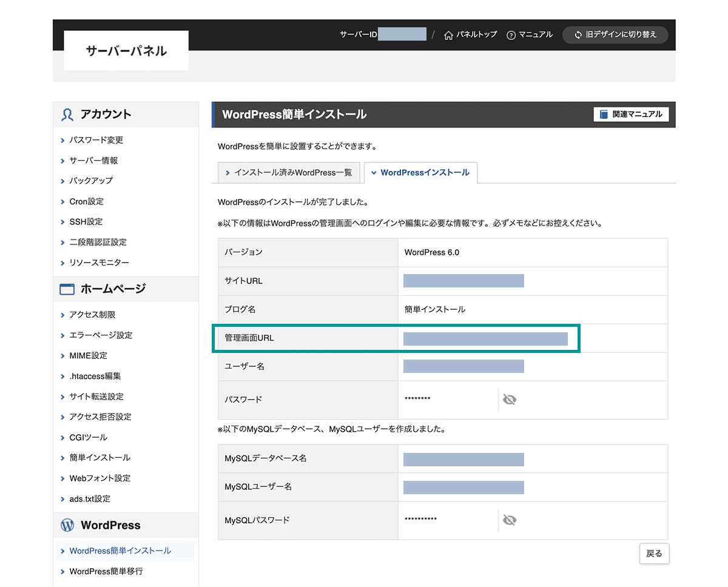Screen dimensions: 728x587
Task: Click the WordPress logo icon in sidebar
Action: coord(67,526)
